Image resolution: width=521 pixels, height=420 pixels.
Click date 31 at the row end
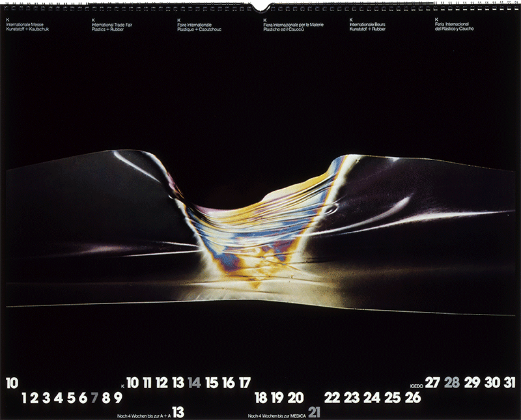[x=509, y=382]
